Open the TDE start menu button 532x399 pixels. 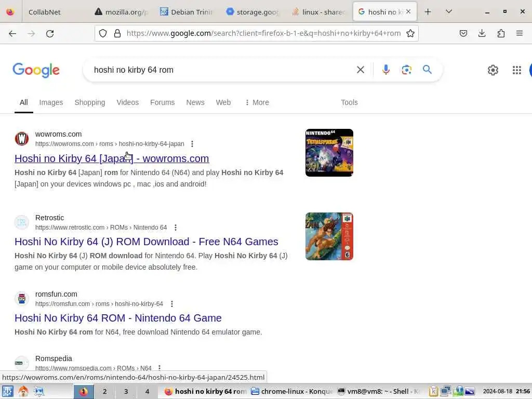7,392
